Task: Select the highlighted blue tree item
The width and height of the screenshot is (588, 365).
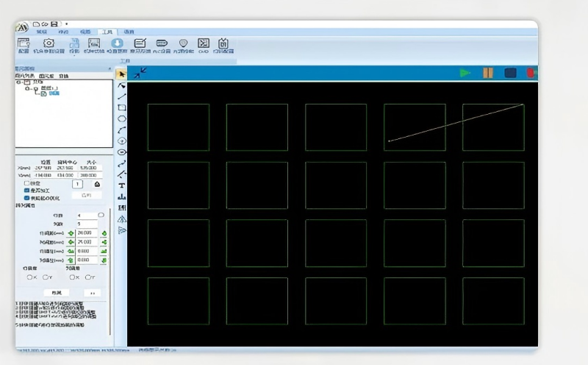Action: click(54, 94)
